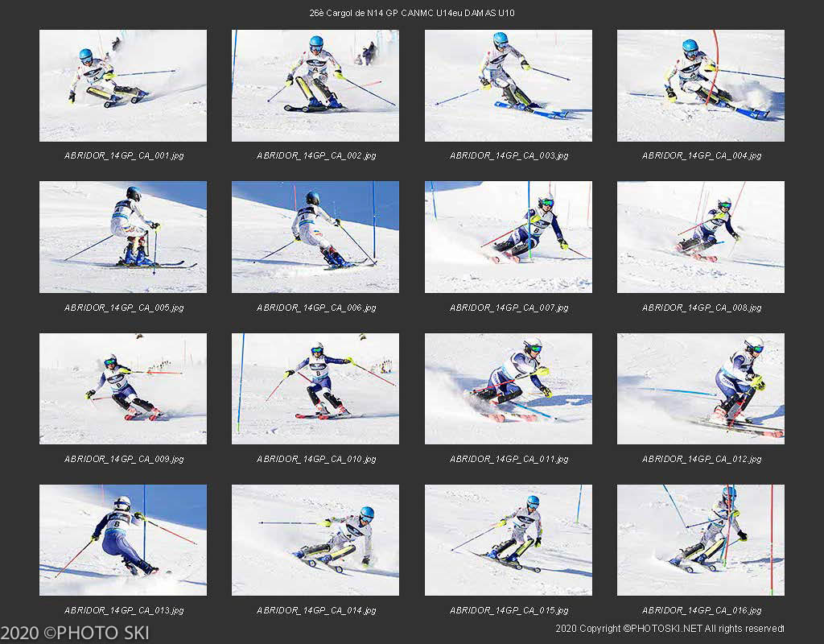This screenshot has height=644, width=824.
Task: View the photo thumbnail for ABRIDOR_14GP_CA_009.jpg
Action: [123, 389]
